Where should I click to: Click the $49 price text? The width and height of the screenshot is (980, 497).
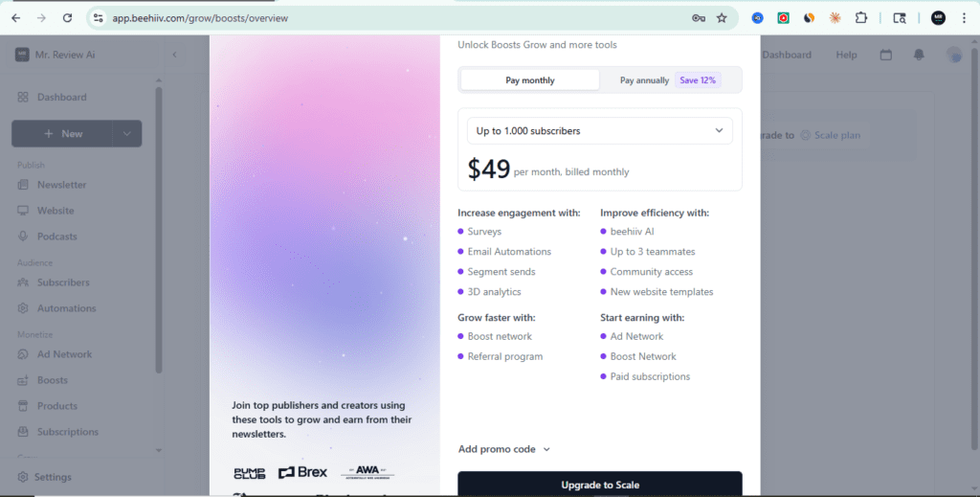point(489,169)
